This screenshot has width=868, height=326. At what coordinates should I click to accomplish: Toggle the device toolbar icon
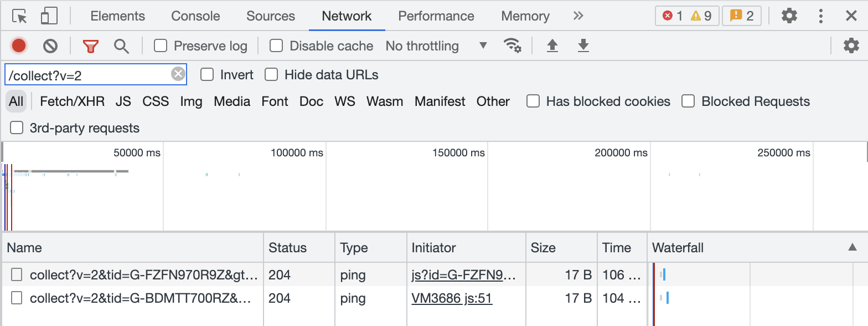click(x=49, y=16)
